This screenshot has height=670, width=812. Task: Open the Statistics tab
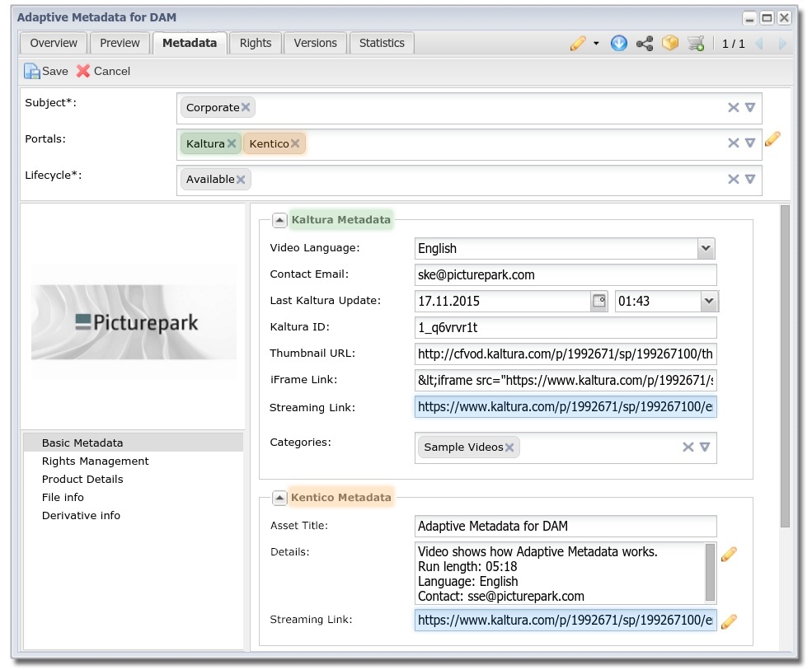point(382,43)
